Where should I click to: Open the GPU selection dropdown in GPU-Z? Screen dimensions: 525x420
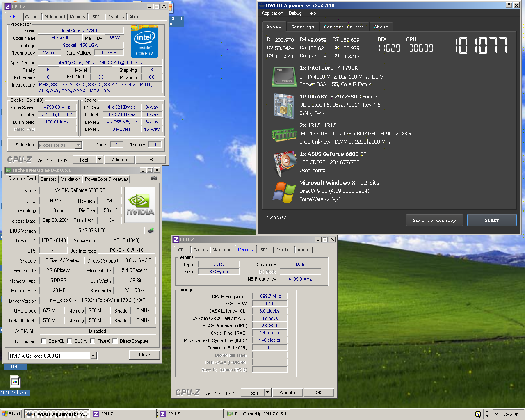click(94, 356)
